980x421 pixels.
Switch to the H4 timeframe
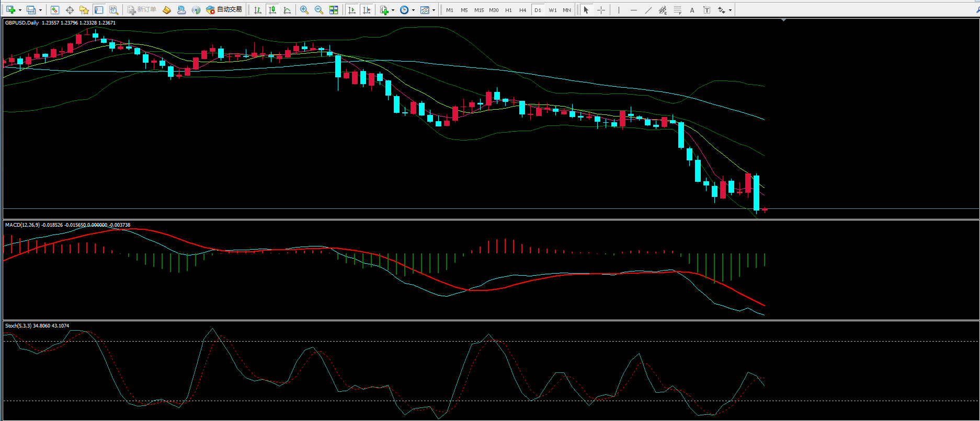[522, 10]
